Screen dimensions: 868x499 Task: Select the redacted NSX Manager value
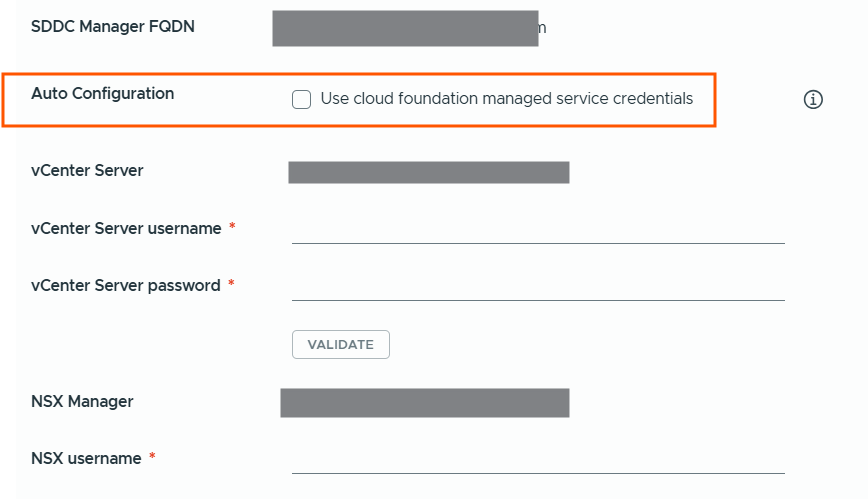click(424, 403)
